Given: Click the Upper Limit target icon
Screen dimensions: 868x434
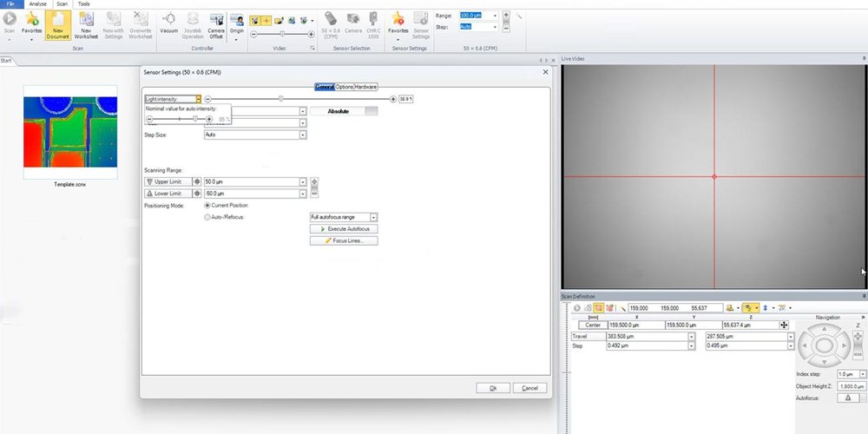Looking at the screenshot, I should tap(198, 182).
